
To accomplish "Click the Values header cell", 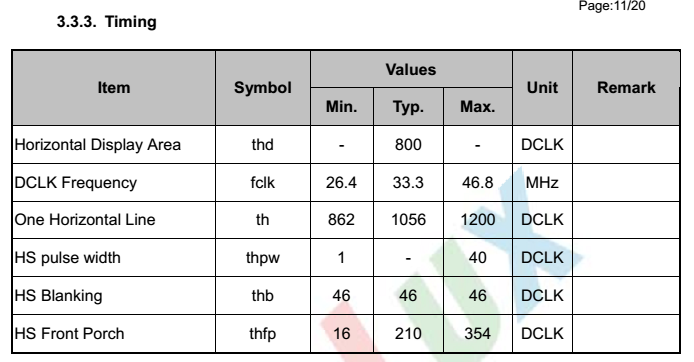I will [411, 69].
